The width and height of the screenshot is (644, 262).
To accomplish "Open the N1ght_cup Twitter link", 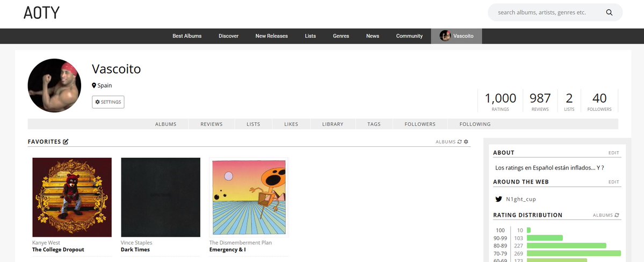I will [521, 199].
